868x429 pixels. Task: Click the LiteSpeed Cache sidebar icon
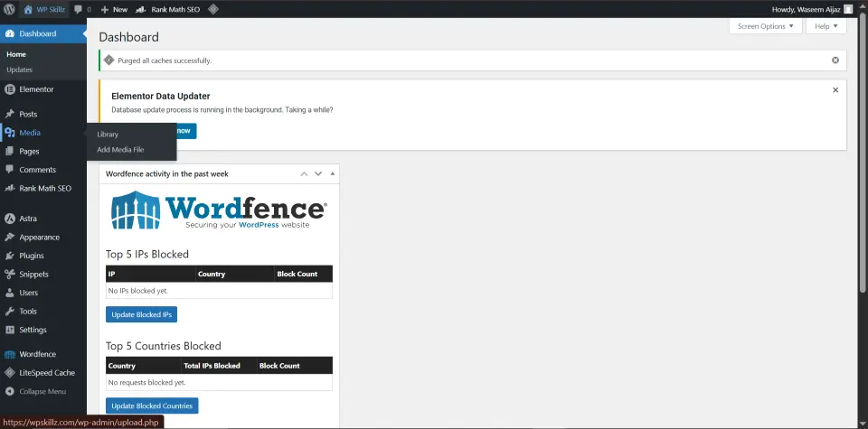pyautogui.click(x=9, y=373)
